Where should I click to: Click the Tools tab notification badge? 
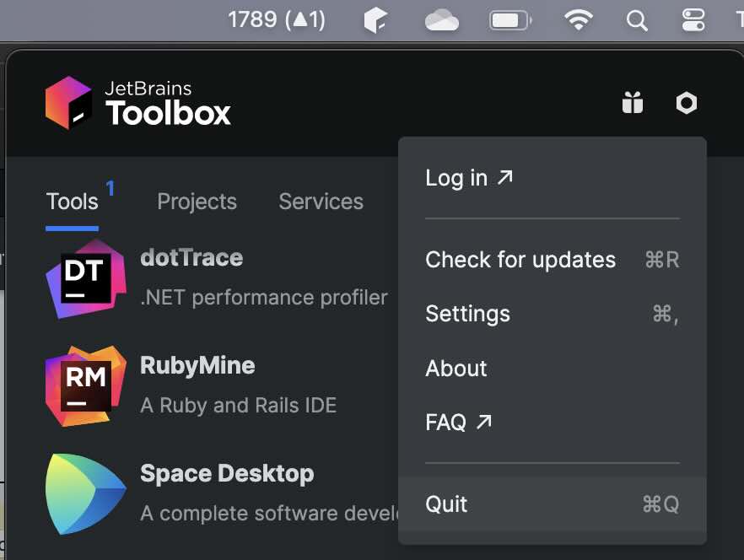pos(107,187)
